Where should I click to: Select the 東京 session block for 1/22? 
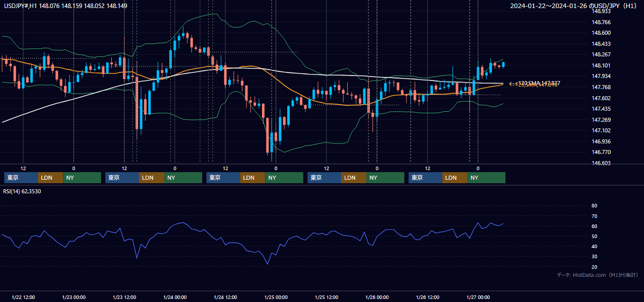click(x=21, y=178)
